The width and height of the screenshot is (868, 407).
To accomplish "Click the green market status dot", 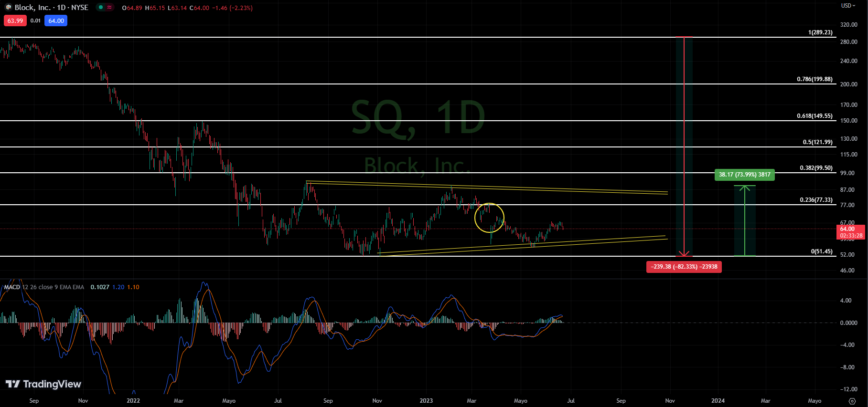I will tap(101, 8).
